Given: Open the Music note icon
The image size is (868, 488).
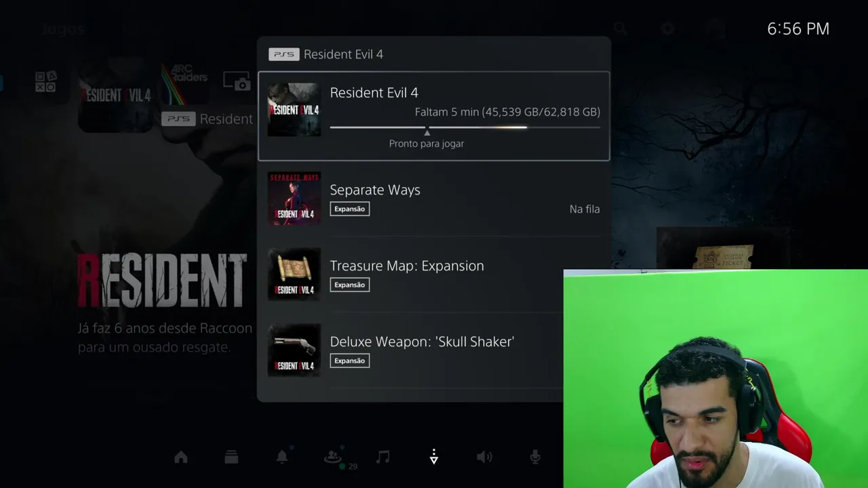Looking at the screenshot, I should tap(383, 457).
